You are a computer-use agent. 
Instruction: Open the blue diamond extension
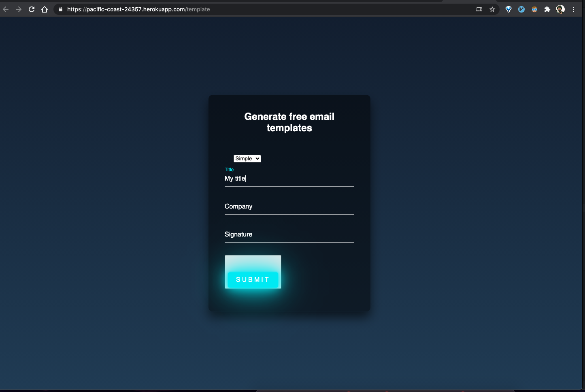508,9
